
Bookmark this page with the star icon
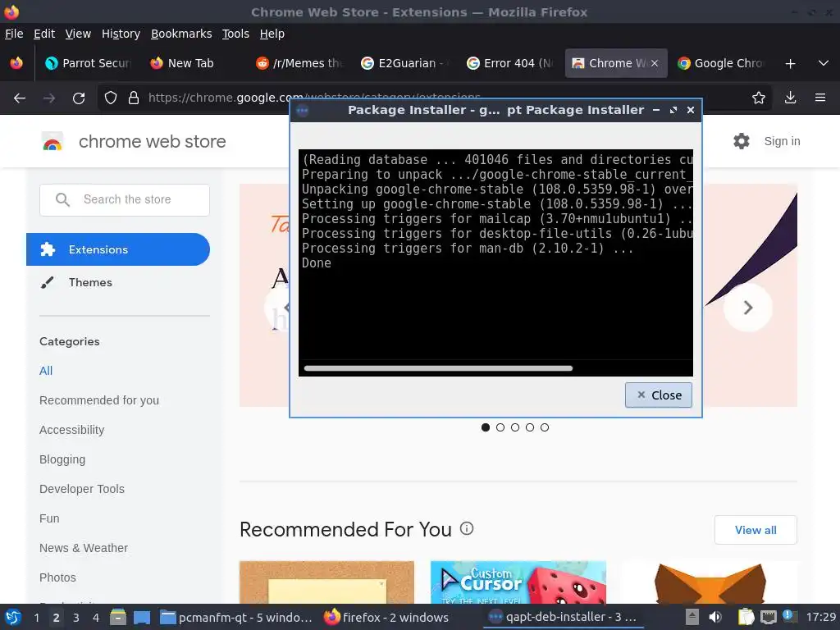[x=759, y=98]
